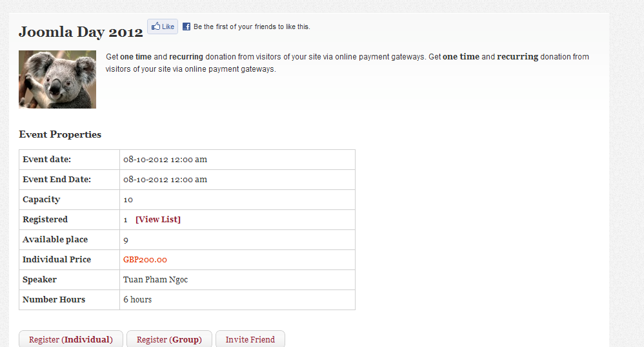The width and height of the screenshot is (644, 347).
Task: Select the Event date value cell
Action: pyautogui.click(x=237, y=160)
